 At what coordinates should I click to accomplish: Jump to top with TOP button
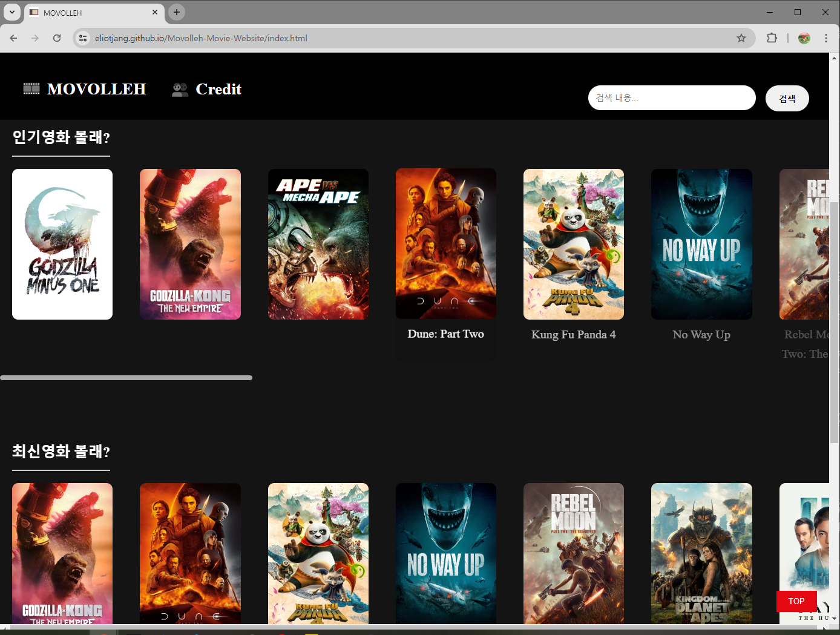click(796, 601)
